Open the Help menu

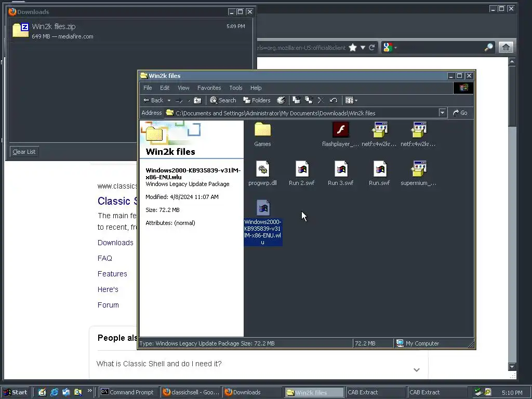click(256, 88)
